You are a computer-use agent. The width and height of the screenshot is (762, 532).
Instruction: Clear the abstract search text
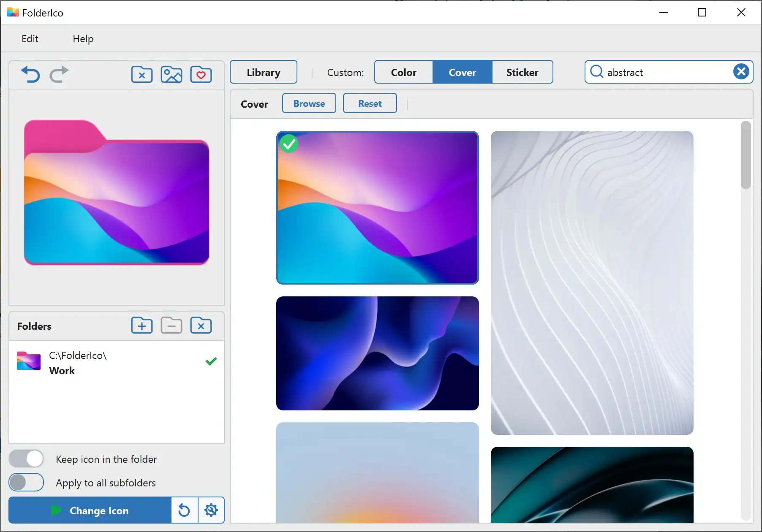click(741, 72)
